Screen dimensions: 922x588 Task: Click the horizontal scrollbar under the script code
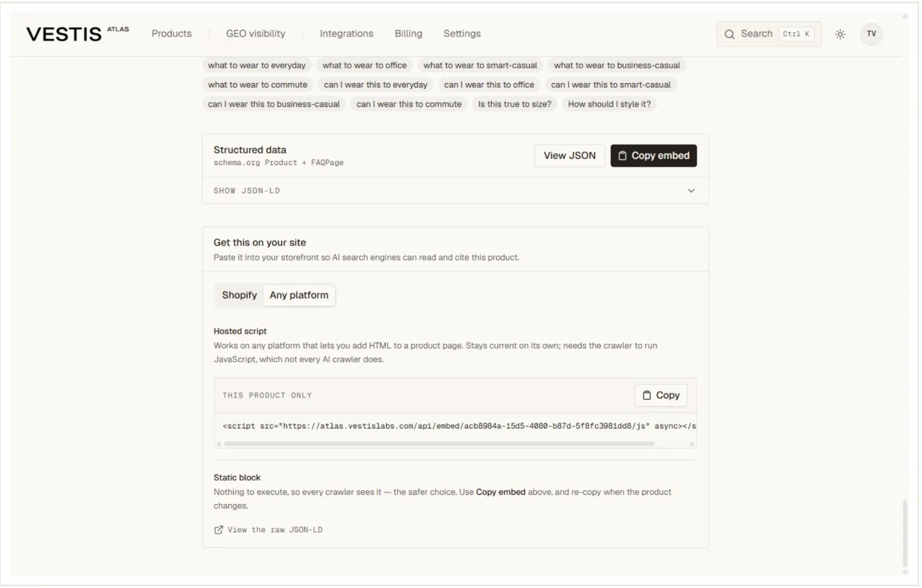click(x=440, y=445)
